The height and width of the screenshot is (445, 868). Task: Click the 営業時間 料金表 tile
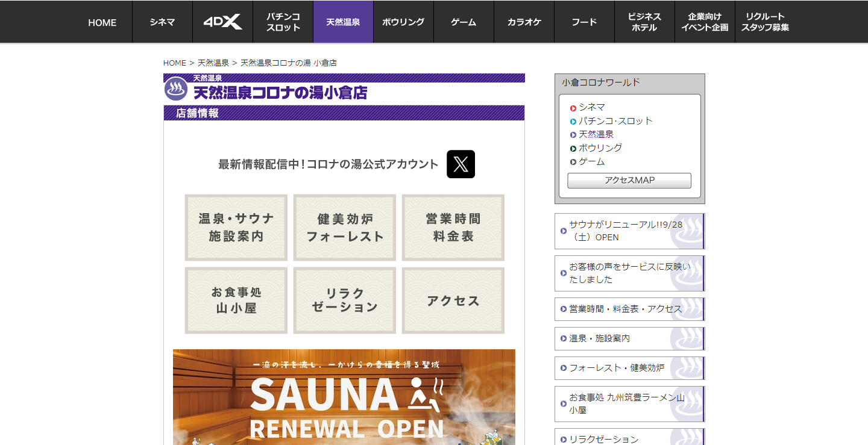tap(453, 228)
